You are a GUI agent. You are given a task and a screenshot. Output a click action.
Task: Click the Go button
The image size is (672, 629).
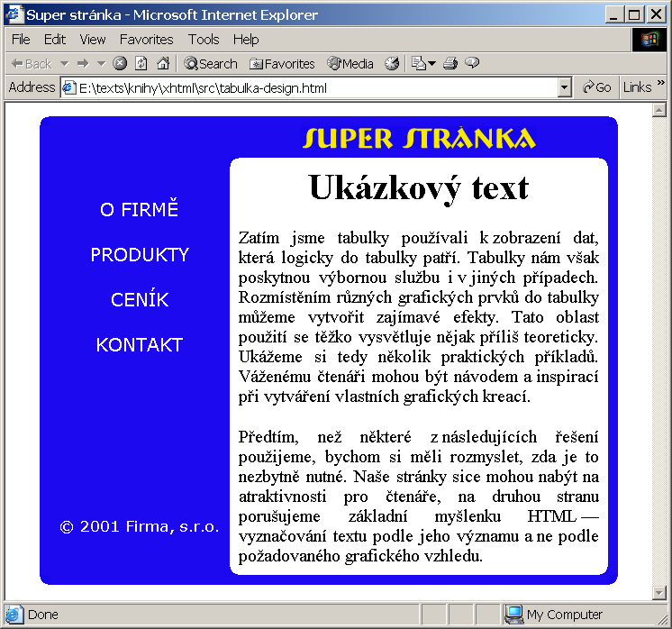coord(597,87)
